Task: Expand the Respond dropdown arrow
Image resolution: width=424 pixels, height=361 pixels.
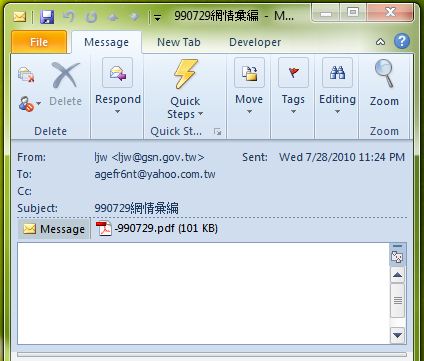Action: point(117,112)
